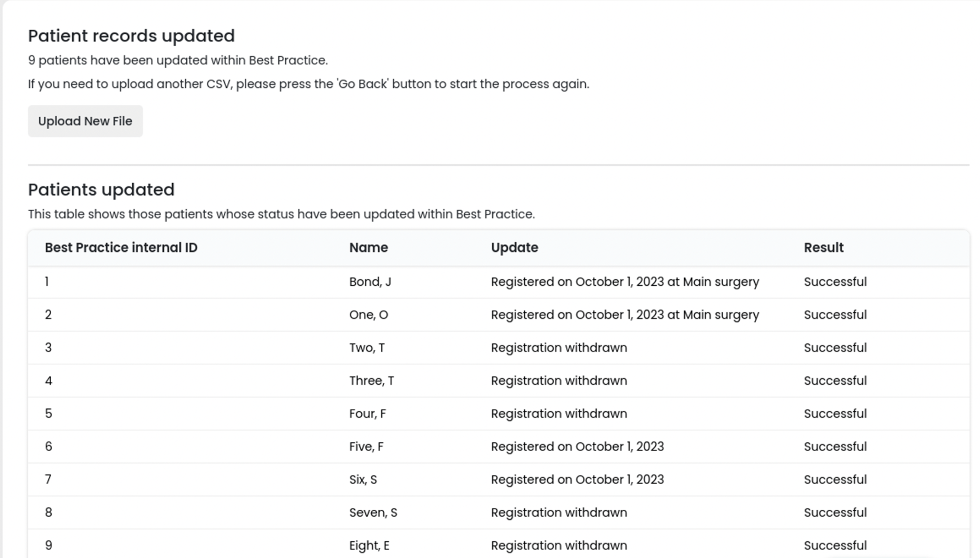Click the name Six, S
This screenshot has height=558, width=980.
362,479
